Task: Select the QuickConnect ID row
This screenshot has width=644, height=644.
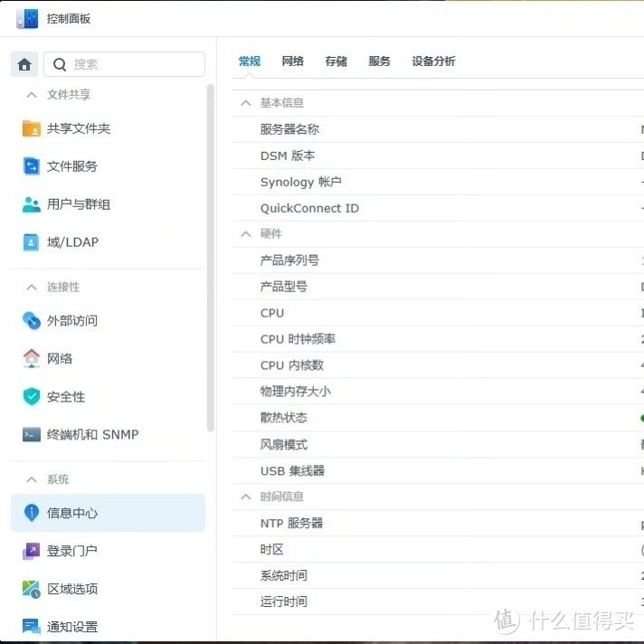Action: click(x=438, y=208)
